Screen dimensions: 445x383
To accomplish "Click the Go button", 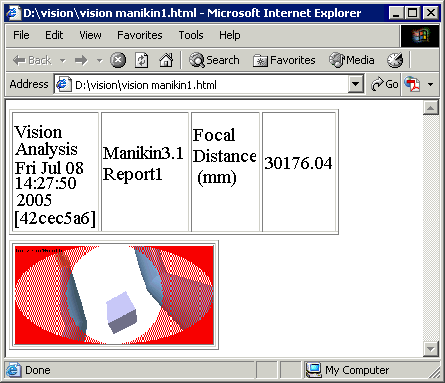I will tap(384, 84).
